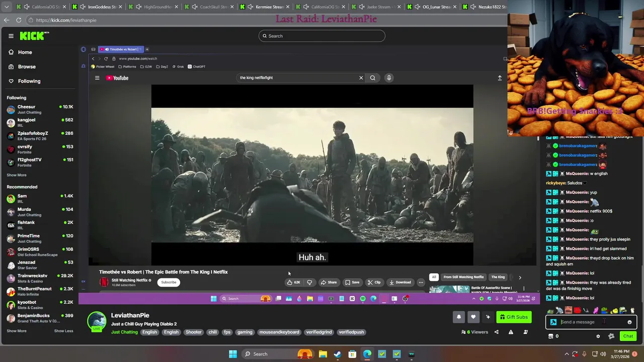Image resolution: width=644 pixels, height=362 pixels.
Task: Click the sparkle subscribe icon
Action: [x=488, y=317]
